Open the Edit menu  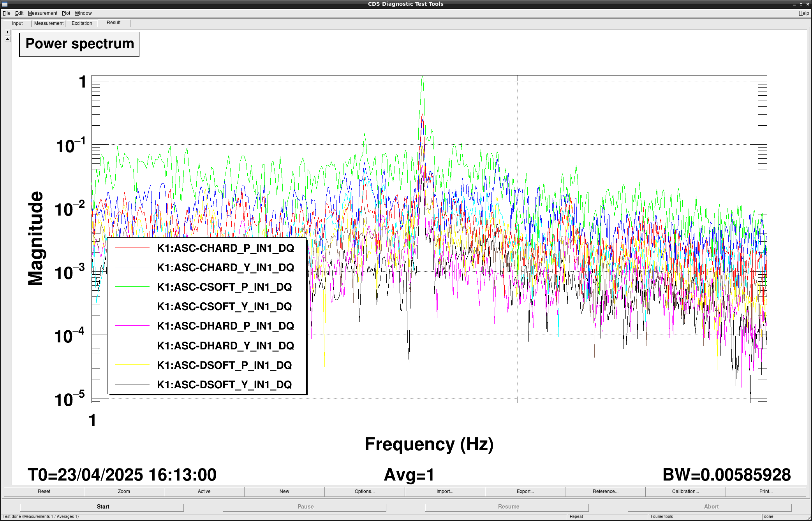coord(19,13)
